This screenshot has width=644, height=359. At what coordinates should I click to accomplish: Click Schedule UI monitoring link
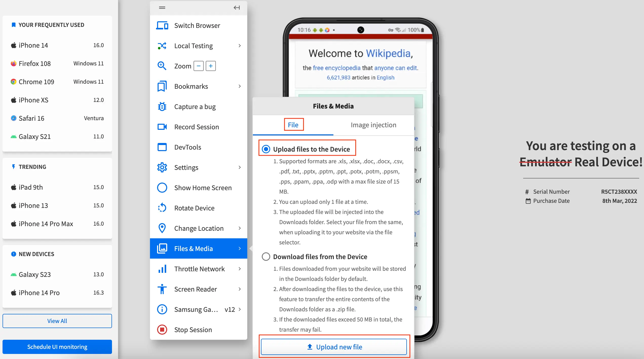[57, 347]
